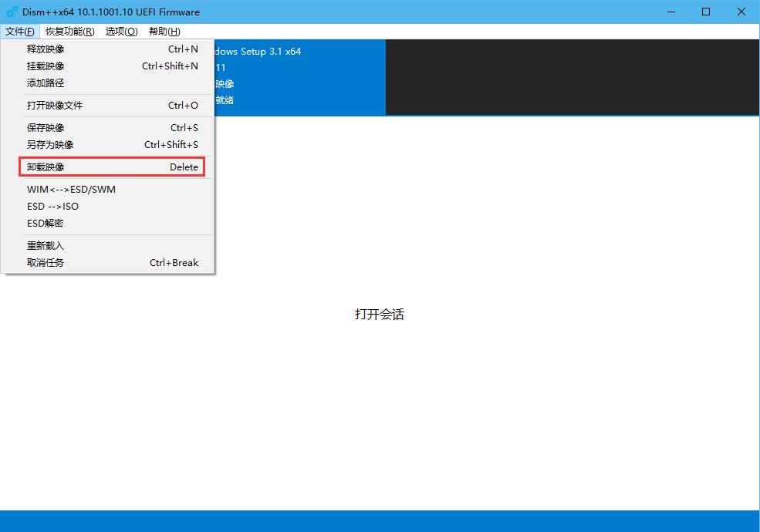
Task: Open the 选项 options menu
Action: (120, 31)
